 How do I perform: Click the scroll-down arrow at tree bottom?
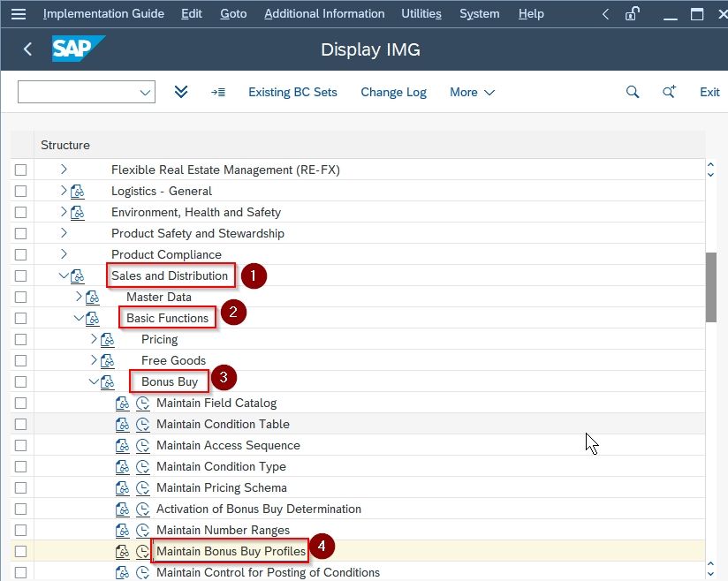pyautogui.click(x=710, y=574)
